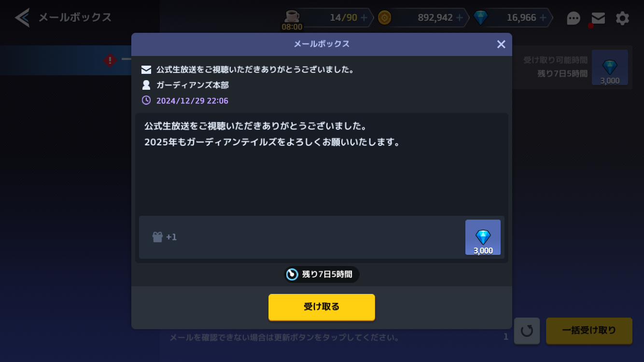Click the blue gem currency icon
Viewport: 644px width, 362px height.
[x=480, y=18]
